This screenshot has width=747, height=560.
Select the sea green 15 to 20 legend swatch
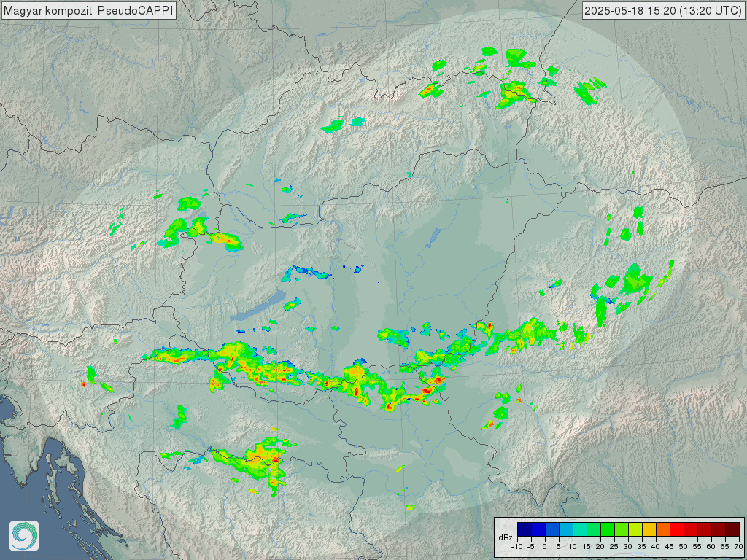coord(594,529)
